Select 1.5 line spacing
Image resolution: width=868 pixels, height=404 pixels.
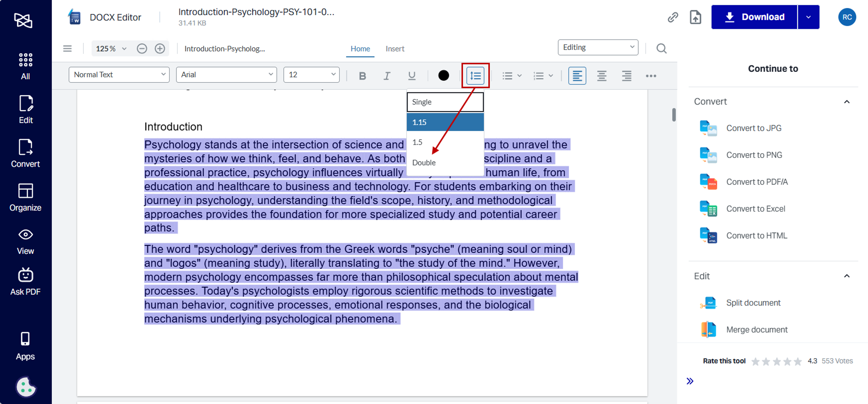[445, 142]
